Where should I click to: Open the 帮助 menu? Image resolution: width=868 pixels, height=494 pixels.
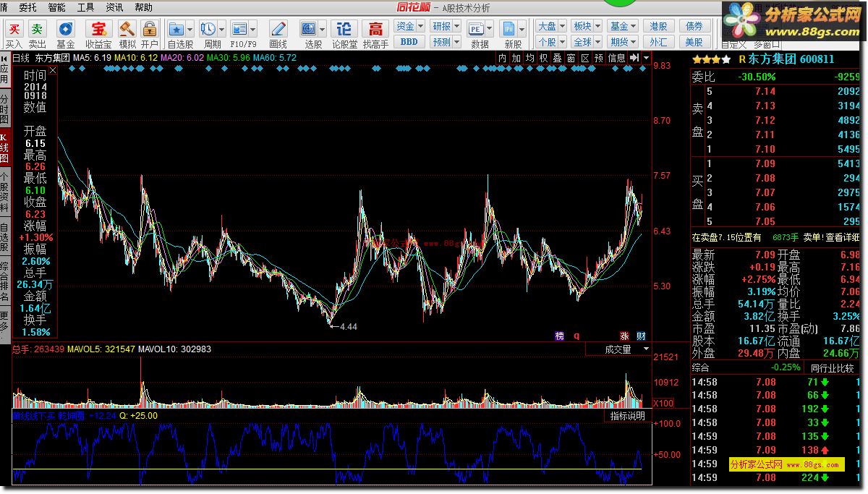[143, 7]
